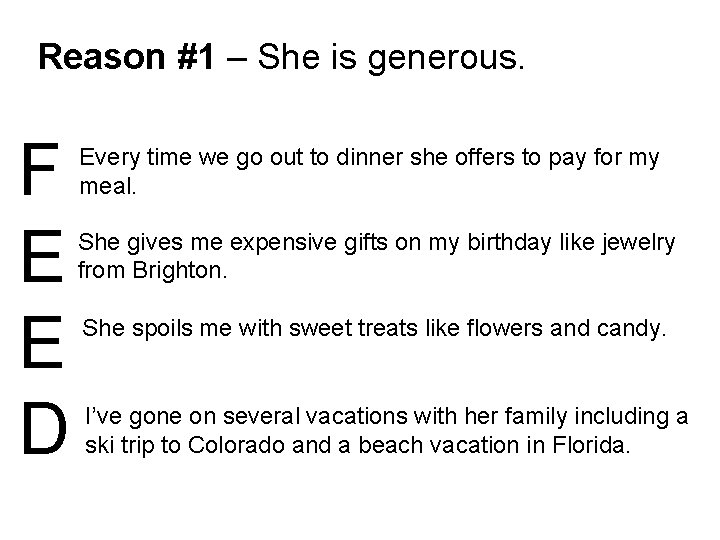Viewport: 720px width, 540px height.
Task: Select the large letter D
Action: coord(45,428)
